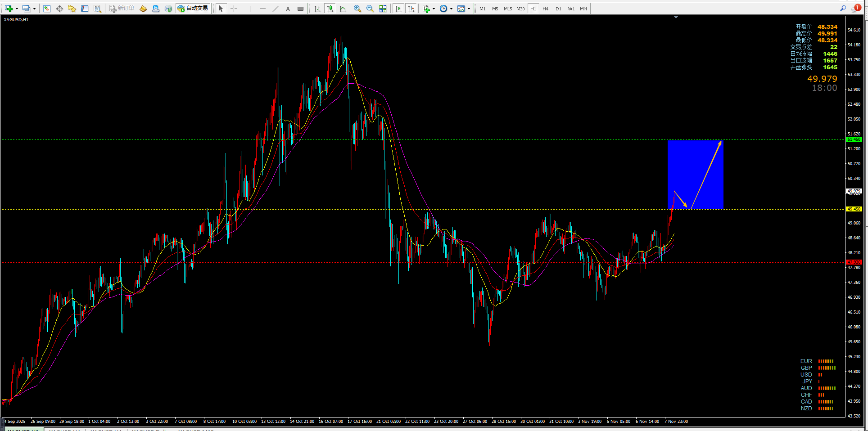Zoom in on the chart
Screen dimensions: 868x431
(357, 9)
